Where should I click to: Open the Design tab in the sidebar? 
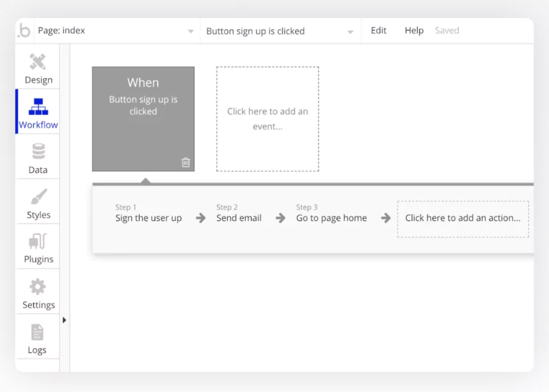pyautogui.click(x=37, y=67)
